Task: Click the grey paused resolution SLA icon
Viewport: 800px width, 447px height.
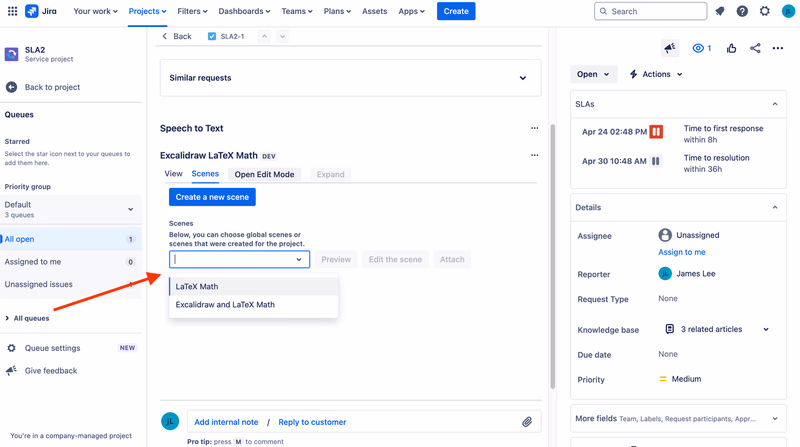Action: pyautogui.click(x=656, y=161)
